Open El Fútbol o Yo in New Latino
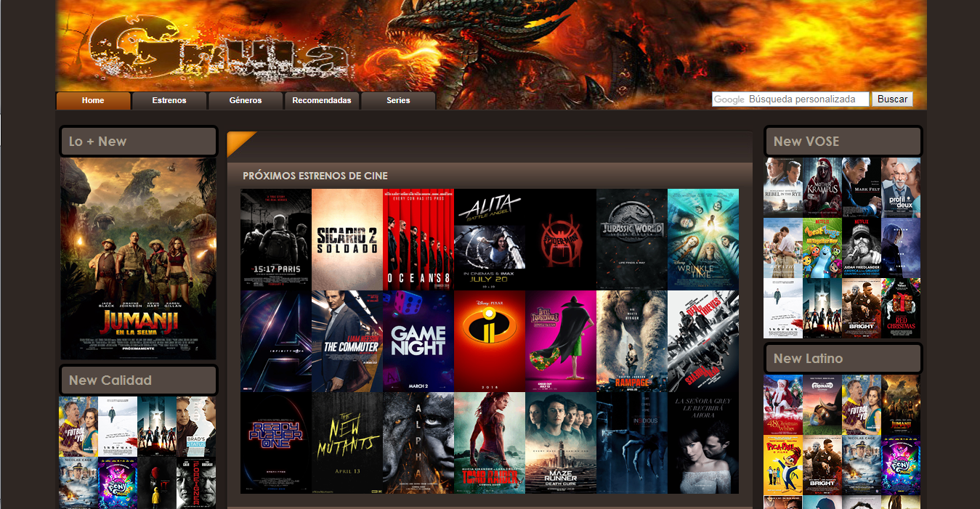This screenshot has width=980, height=509. [x=862, y=404]
